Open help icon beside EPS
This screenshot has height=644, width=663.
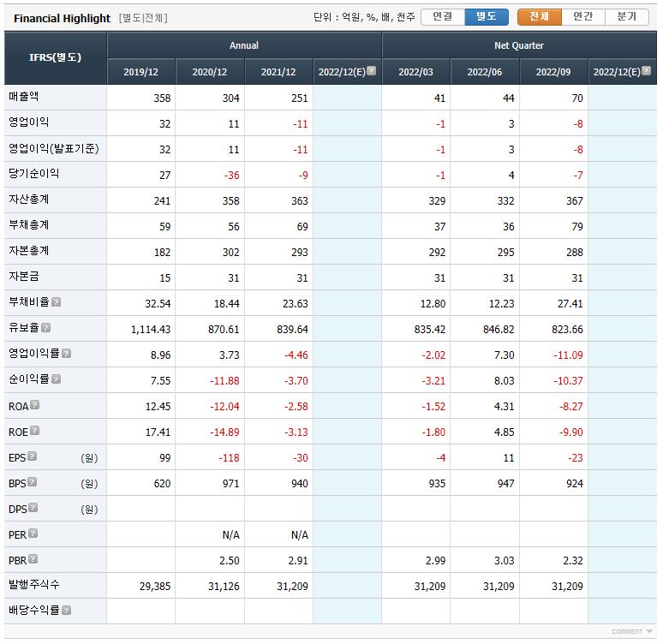click(33, 456)
